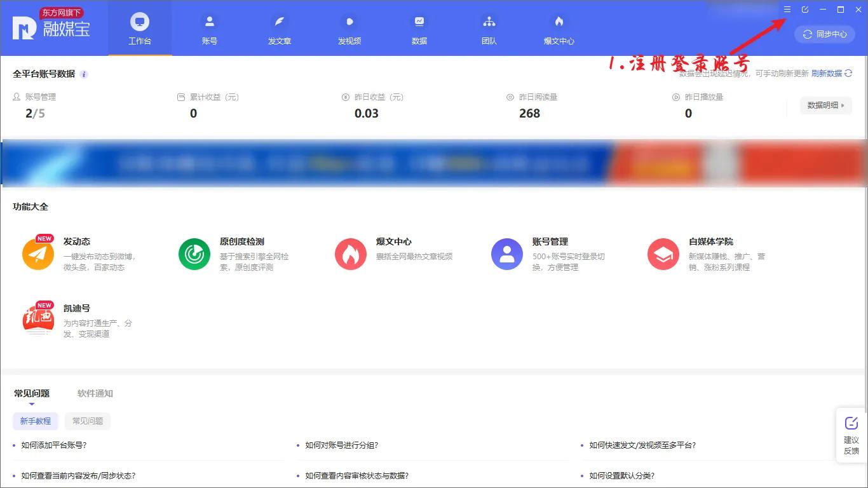This screenshot has width=868, height=488.
Task: Open 自媒体学院 graduation cap icon
Action: point(663,254)
